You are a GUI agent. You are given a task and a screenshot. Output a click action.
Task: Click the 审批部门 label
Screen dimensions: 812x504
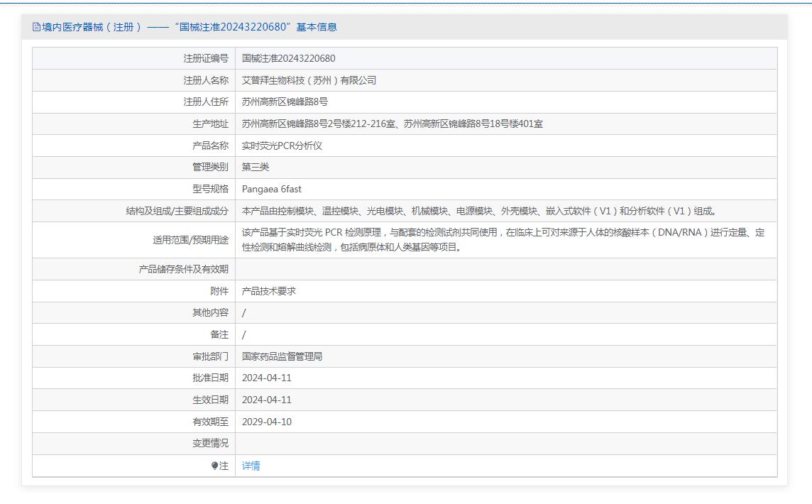coord(210,356)
